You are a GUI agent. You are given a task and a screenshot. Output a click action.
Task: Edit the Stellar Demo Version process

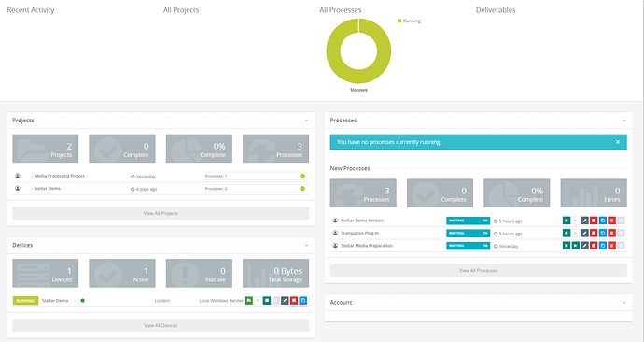pyautogui.click(x=584, y=221)
